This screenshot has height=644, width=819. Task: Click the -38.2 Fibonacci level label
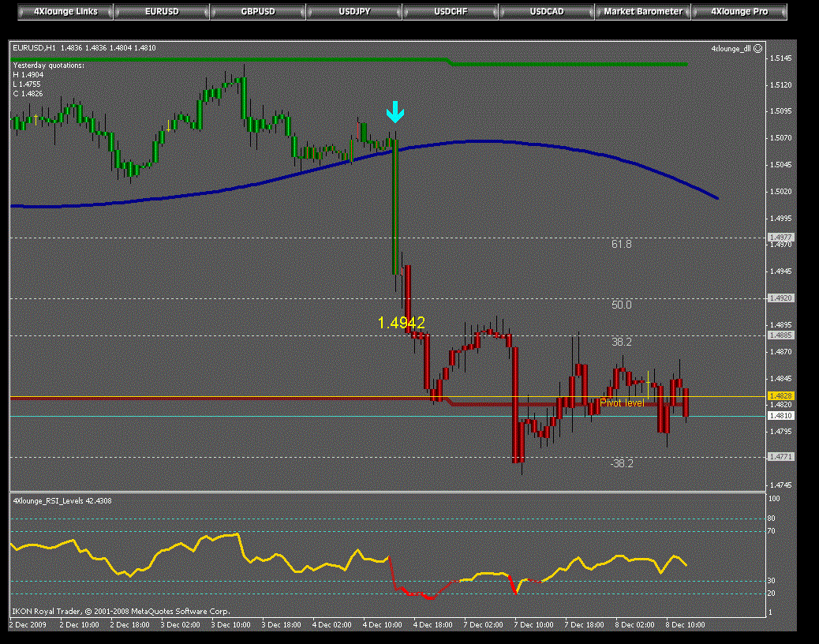pyautogui.click(x=622, y=463)
